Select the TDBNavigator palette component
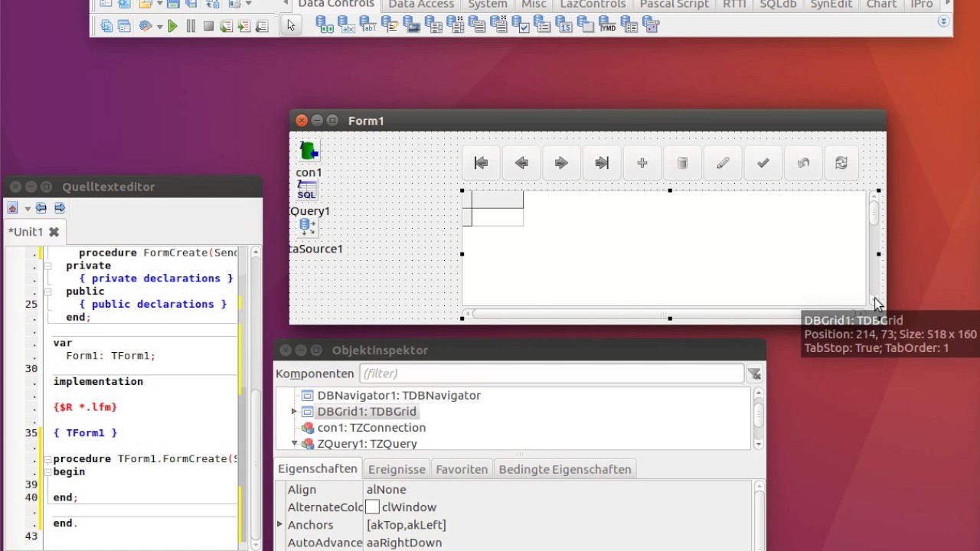 (x=325, y=25)
